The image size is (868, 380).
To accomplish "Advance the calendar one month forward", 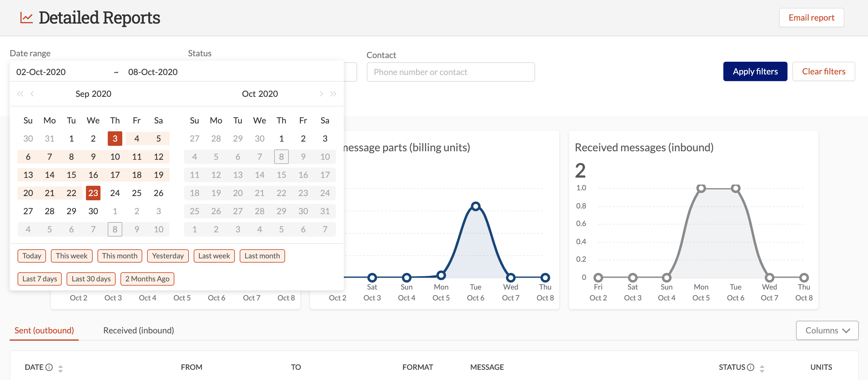I will point(321,94).
